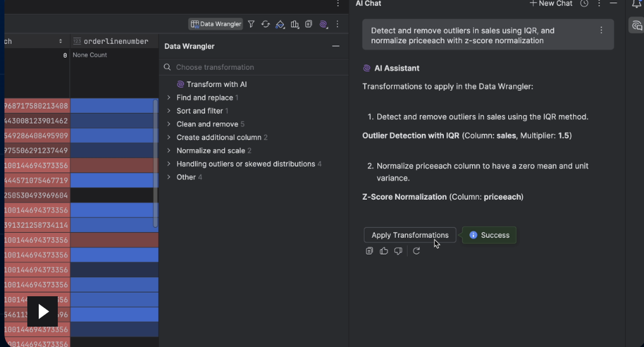The image size is (644, 347).
Task: Select Transform with AI option
Action: coord(216,84)
